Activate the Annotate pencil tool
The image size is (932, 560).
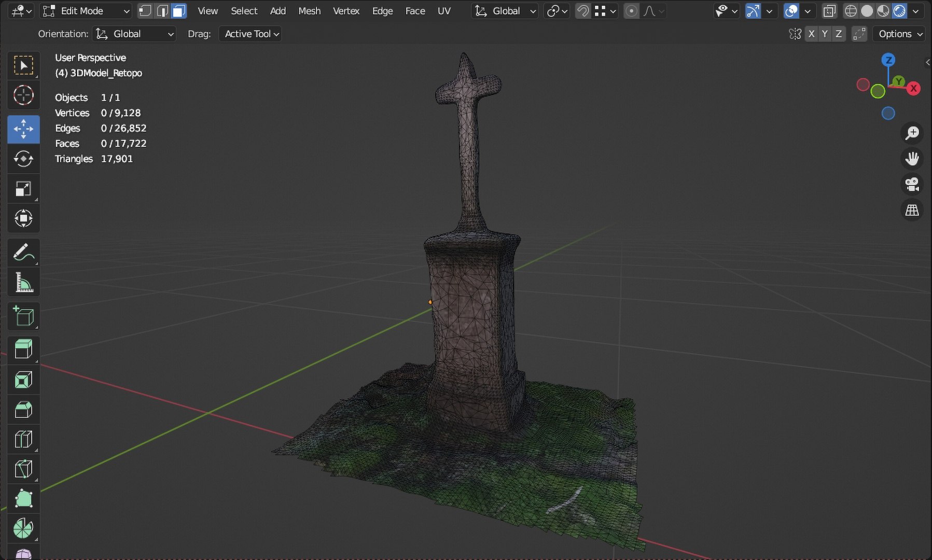coord(23,253)
